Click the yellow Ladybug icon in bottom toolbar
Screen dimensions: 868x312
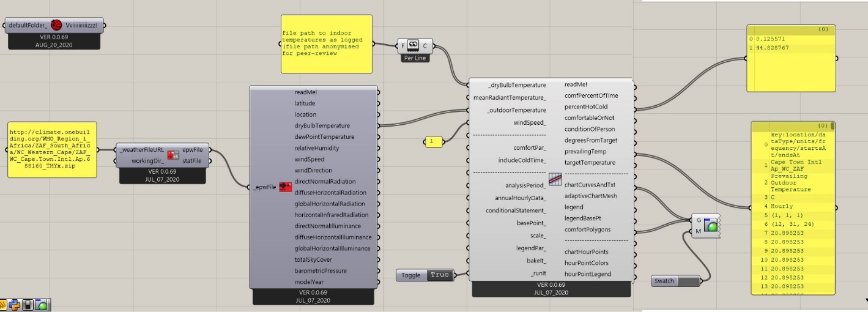[4, 305]
